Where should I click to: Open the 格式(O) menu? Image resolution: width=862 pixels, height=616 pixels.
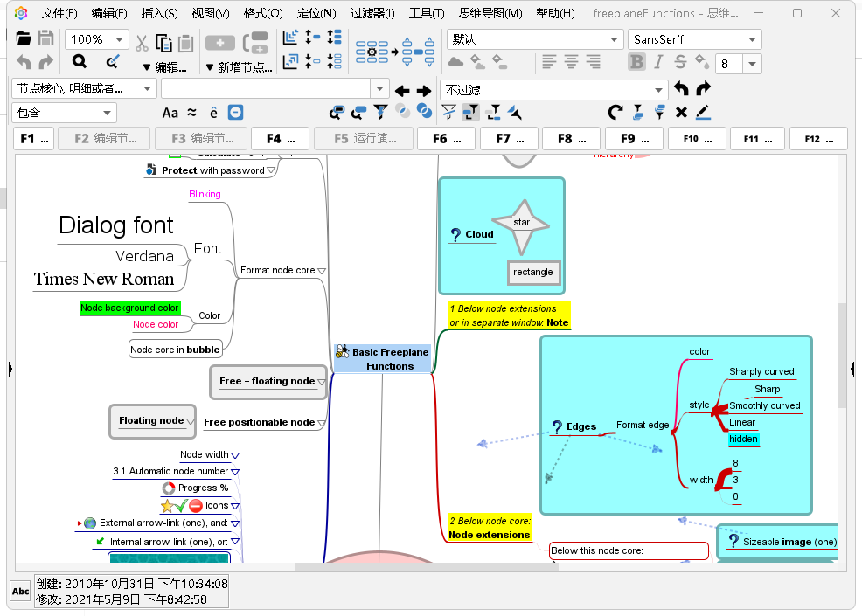pos(263,13)
